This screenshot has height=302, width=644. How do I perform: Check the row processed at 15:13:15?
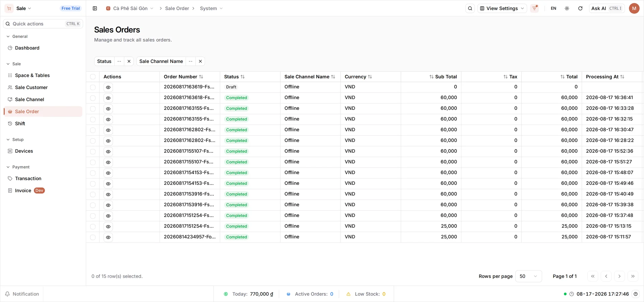tap(93, 227)
